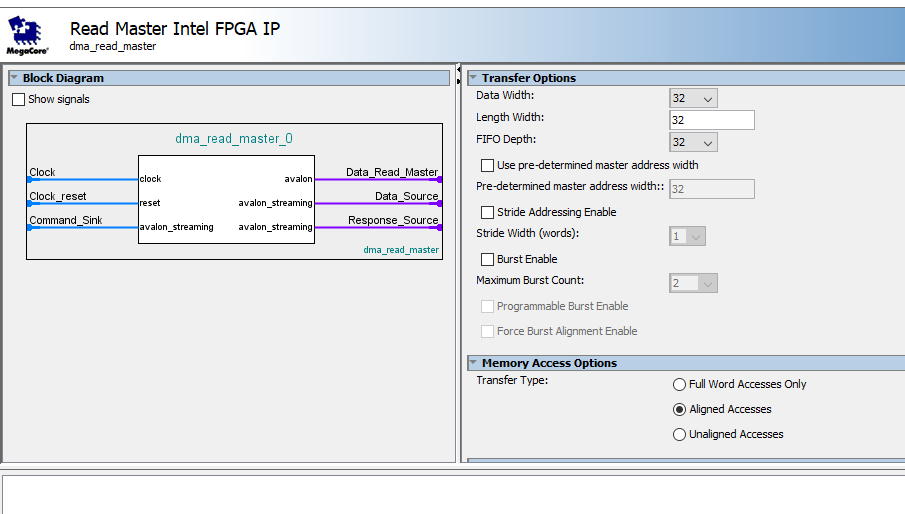
Task: Click the Clock_reset interface label
Action: [x=58, y=196]
